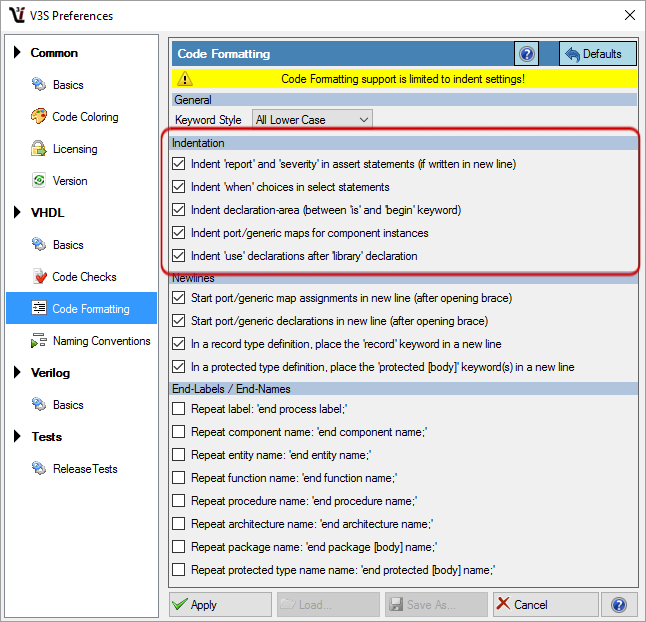
Task: Click the green checkmark on Apply
Action: coord(180,604)
